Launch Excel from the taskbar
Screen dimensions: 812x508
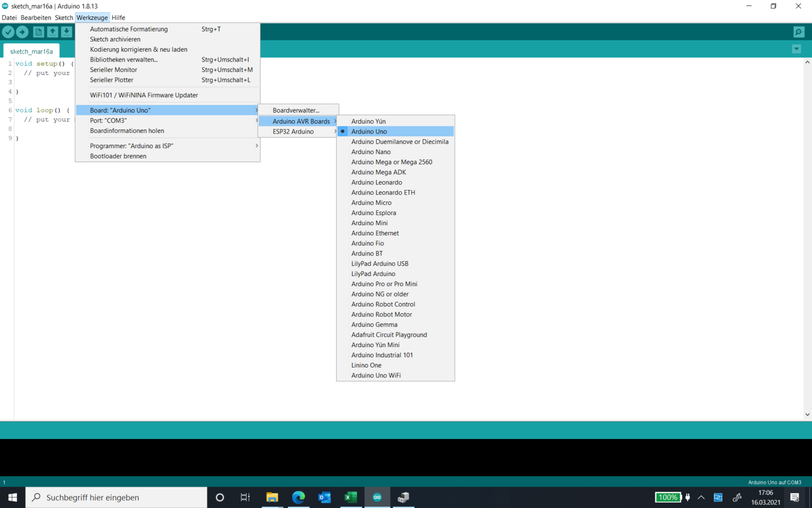[351, 497]
